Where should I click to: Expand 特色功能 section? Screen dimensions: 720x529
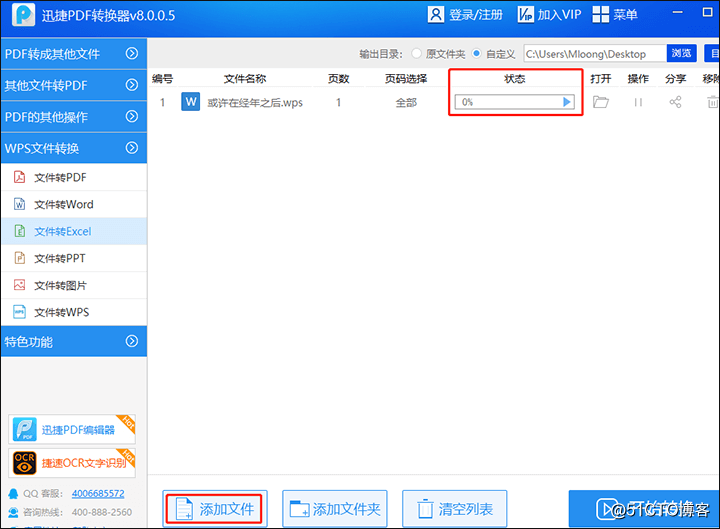(73, 341)
